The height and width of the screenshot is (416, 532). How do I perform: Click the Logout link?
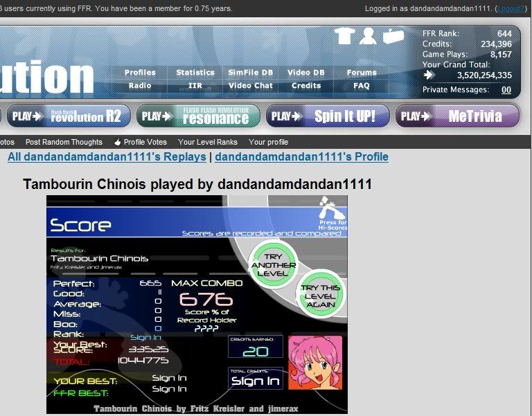(x=511, y=8)
